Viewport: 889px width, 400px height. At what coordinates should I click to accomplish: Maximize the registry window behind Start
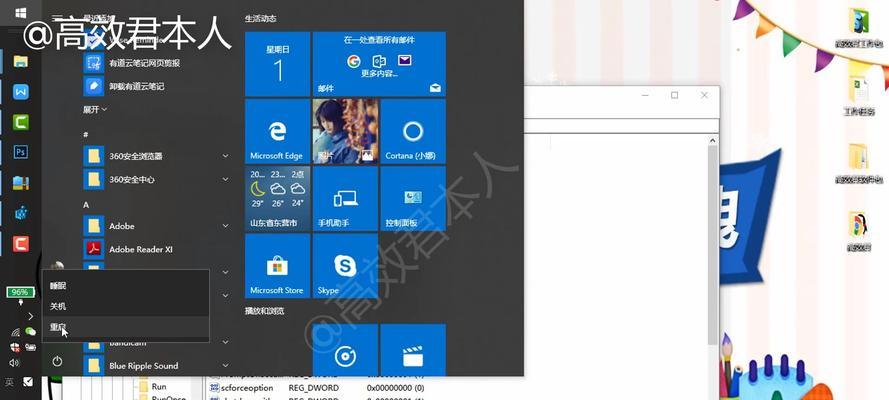675,95
